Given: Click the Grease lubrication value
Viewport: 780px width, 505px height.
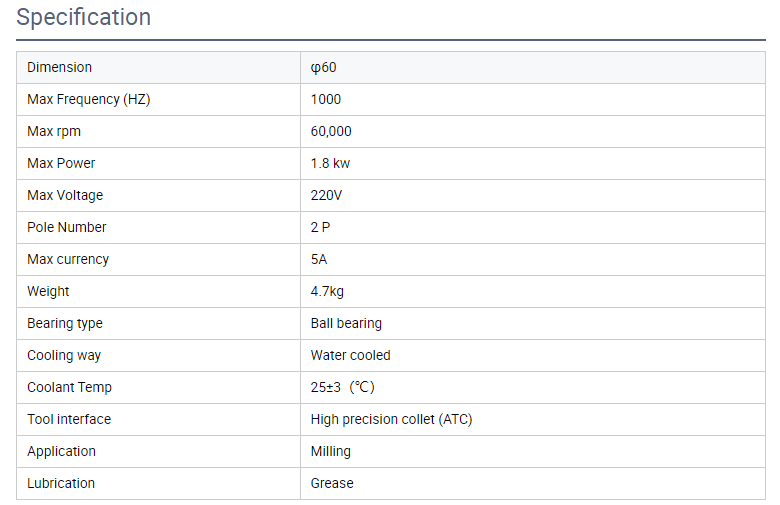Looking at the screenshot, I should pos(332,483).
